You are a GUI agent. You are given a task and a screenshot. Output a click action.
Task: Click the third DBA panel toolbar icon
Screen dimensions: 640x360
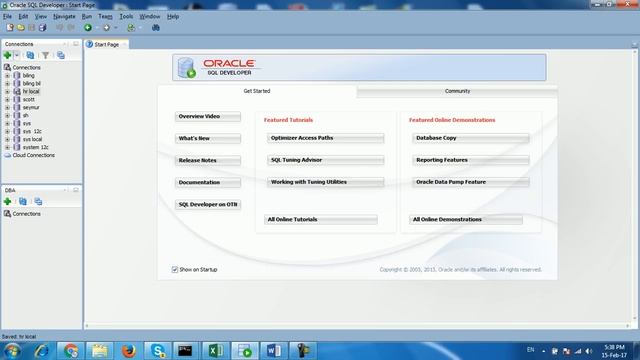point(38,201)
